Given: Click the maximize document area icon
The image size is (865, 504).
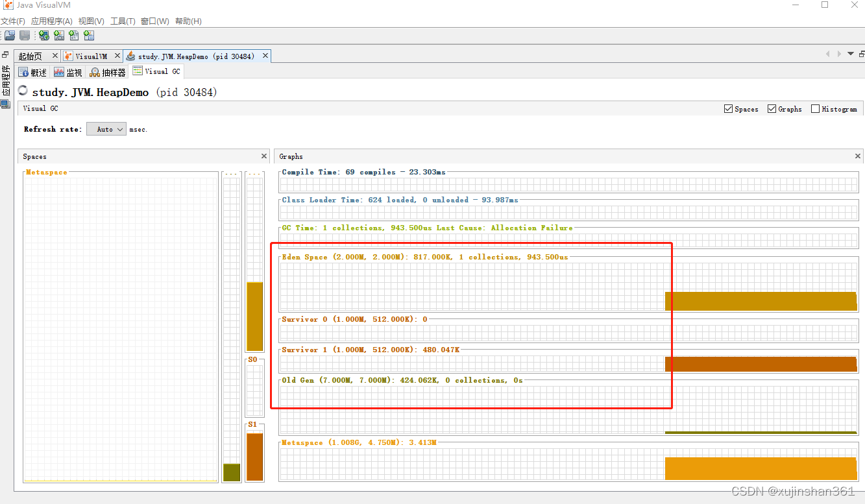Looking at the screenshot, I should [x=860, y=54].
